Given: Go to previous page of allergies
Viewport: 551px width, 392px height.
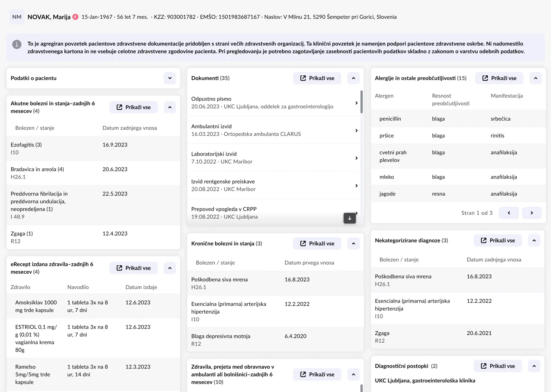Looking at the screenshot, I should pyautogui.click(x=509, y=213).
